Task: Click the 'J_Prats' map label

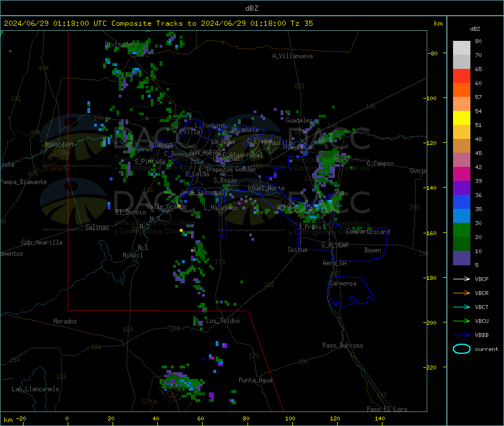Action: click(x=310, y=227)
